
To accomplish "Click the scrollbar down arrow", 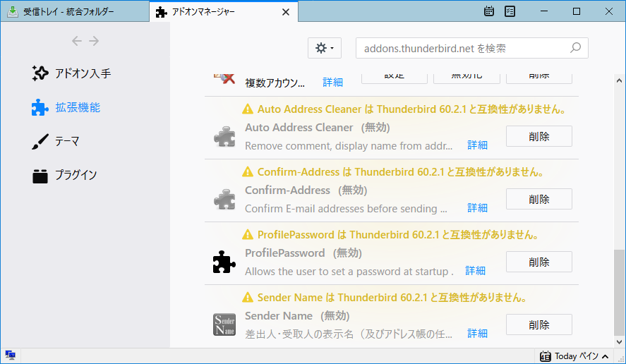I will pyautogui.click(x=619, y=342).
